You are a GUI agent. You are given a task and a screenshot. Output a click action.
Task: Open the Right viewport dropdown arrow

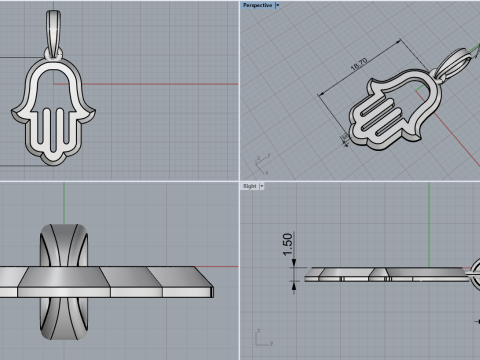pos(262,186)
